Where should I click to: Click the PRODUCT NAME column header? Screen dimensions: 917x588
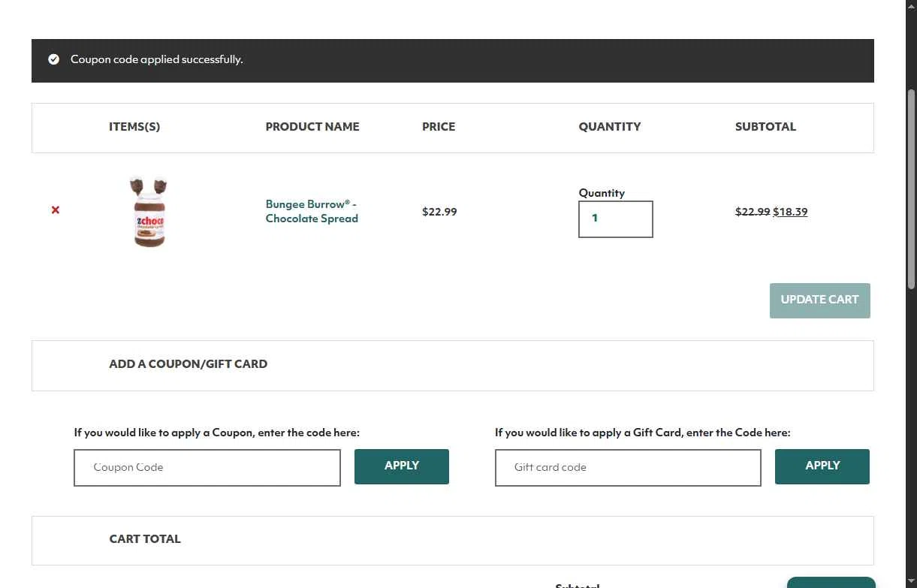click(312, 127)
